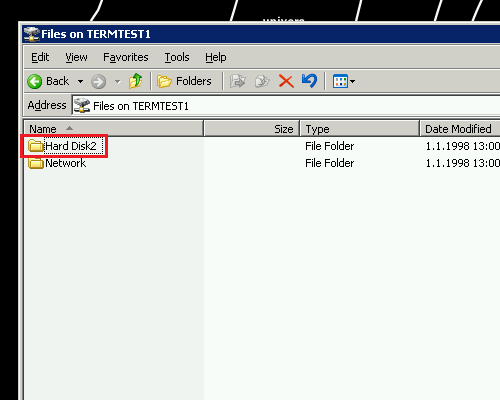
Task: Open the Views dropdown button
Action: (x=344, y=81)
